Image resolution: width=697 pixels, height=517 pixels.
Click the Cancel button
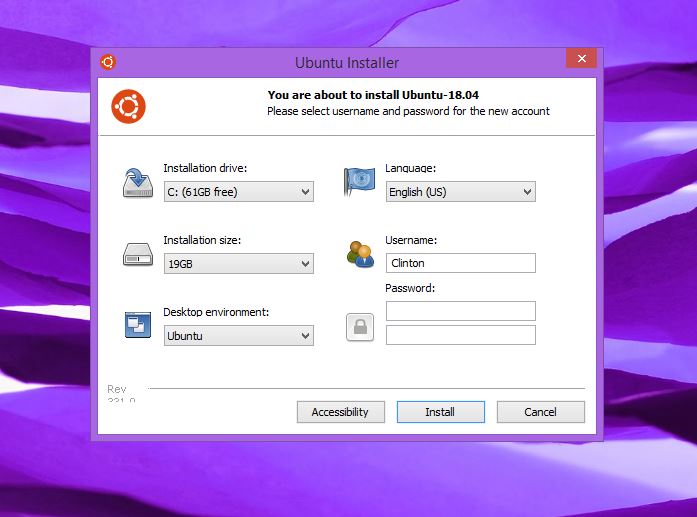tap(541, 412)
